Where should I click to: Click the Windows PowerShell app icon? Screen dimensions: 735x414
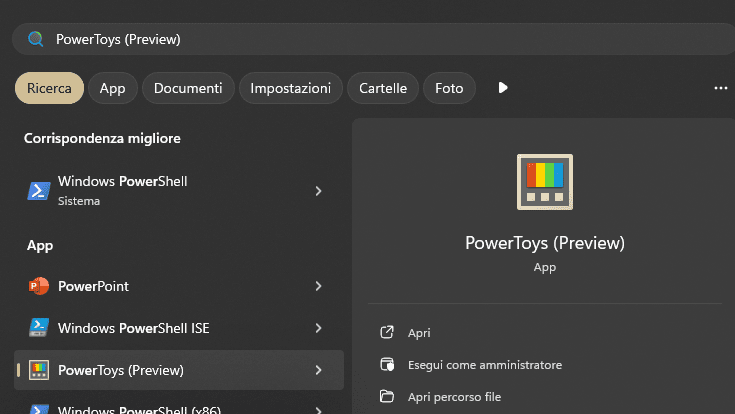tap(39, 190)
